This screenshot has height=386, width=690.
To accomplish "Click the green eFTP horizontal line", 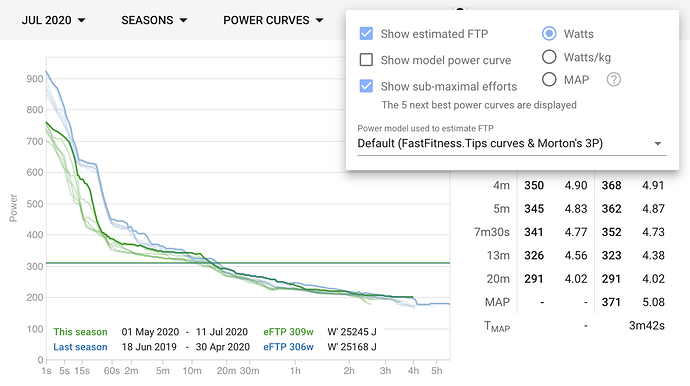I will click(x=248, y=263).
